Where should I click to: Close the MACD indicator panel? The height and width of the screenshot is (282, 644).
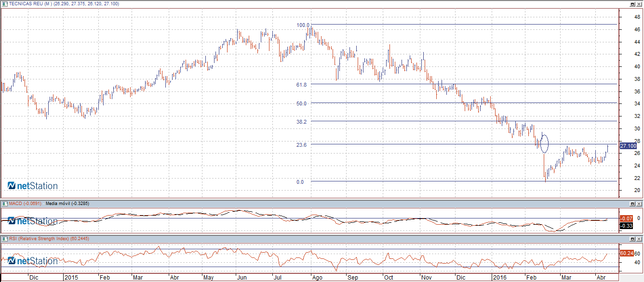pyautogui.click(x=639, y=204)
